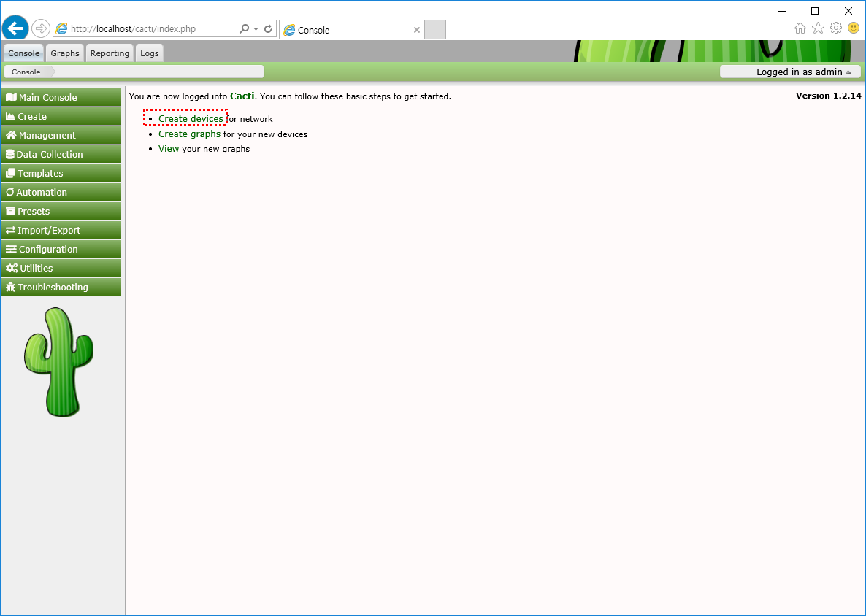
Task: Switch to the Graphs tab
Action: pyautogui.click(x=65, y=53)
